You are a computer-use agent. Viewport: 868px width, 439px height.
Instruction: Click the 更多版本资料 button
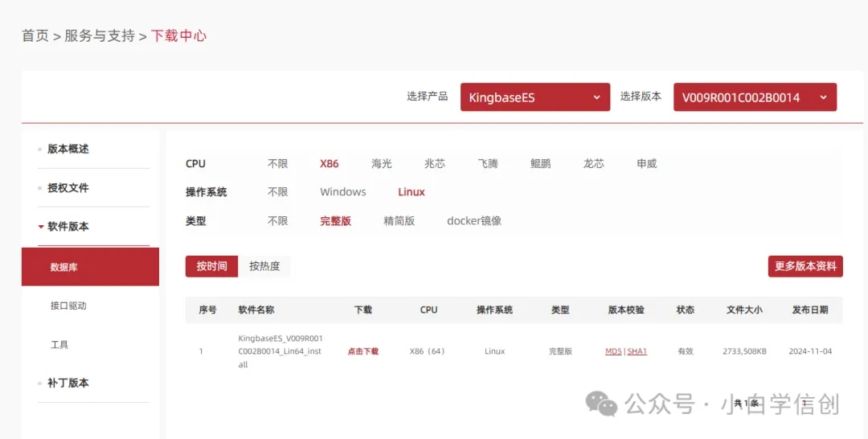pos(805,266)
